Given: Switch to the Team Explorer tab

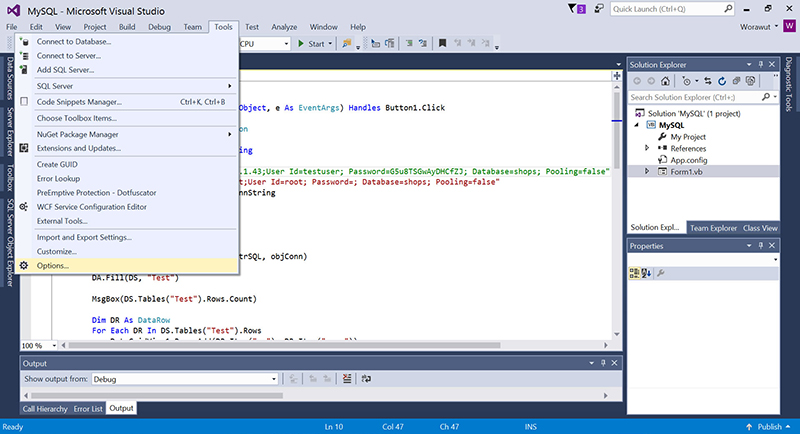Looking at the screenshot, I should (x=712, y=228).
